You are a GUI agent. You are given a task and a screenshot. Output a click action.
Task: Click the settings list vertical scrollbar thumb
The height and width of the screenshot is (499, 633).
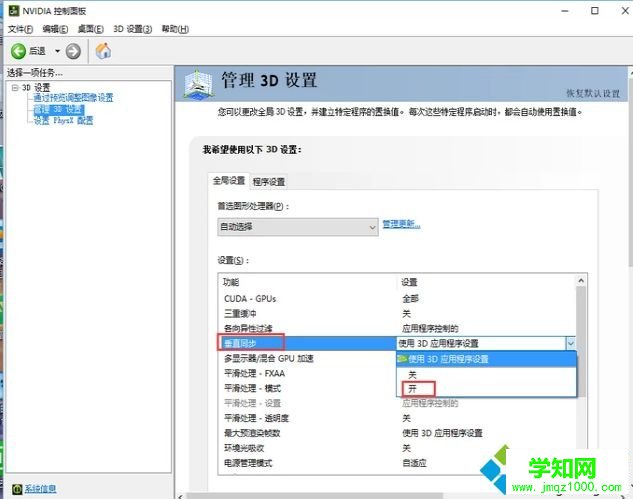point(581,341)
